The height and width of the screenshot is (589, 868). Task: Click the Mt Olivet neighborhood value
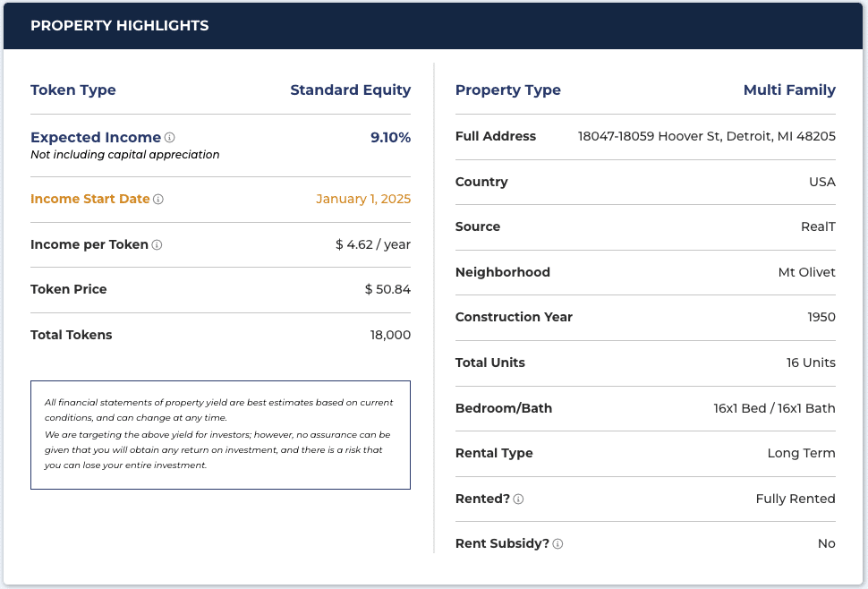(806, 273)
